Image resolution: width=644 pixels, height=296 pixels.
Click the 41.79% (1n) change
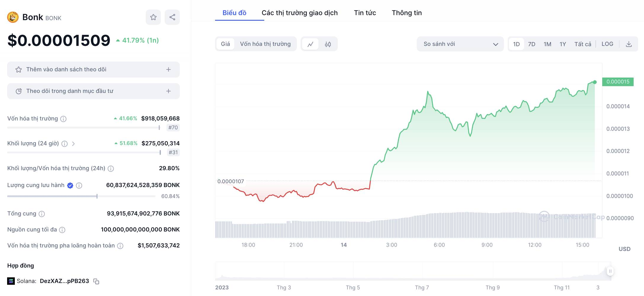tap(137, 40)
